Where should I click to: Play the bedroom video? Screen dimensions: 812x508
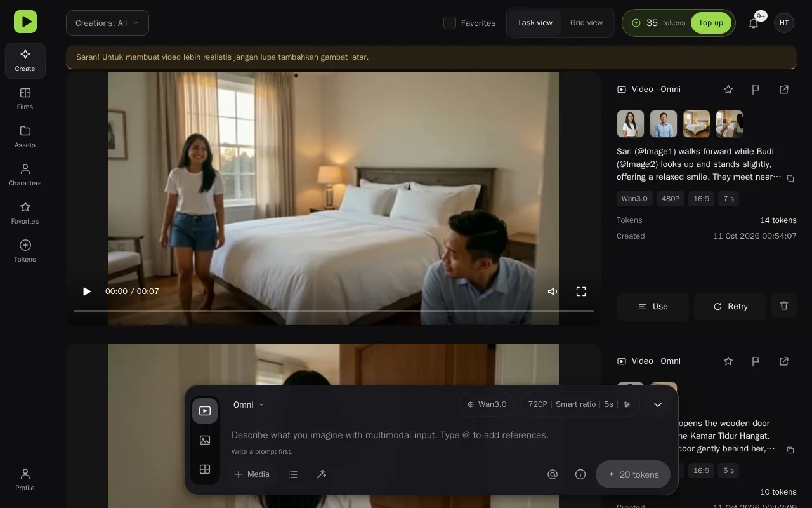[87, 291]
